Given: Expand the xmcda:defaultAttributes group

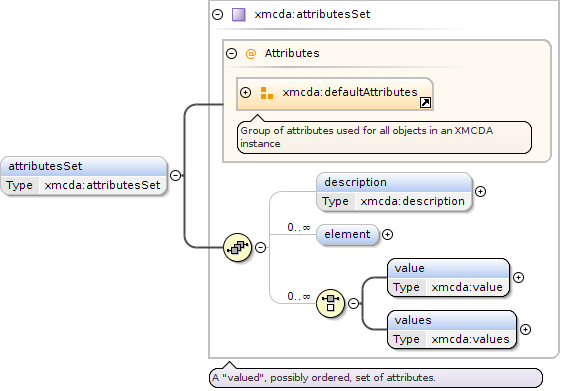Looking at the screenshot, I should [x=245, y=93].
